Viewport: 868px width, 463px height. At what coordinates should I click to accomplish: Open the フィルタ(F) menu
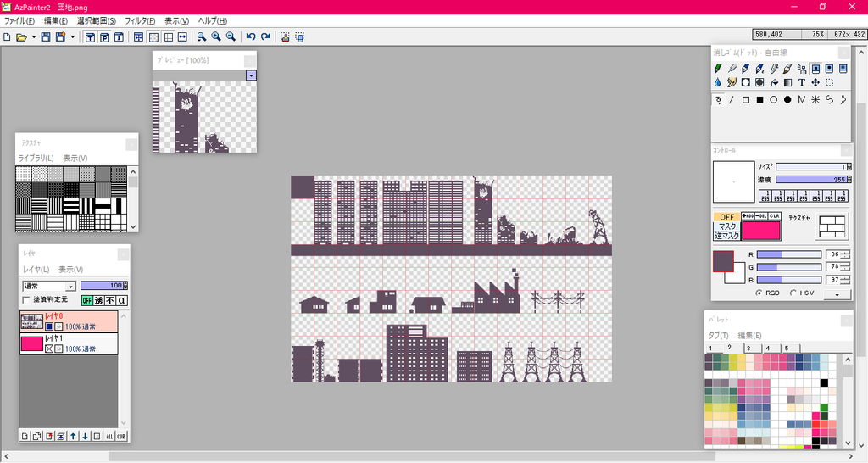(x=140, y=21)
